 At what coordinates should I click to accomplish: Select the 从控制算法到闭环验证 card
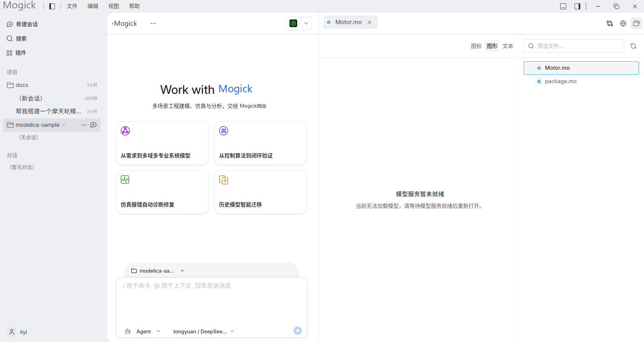260,143
